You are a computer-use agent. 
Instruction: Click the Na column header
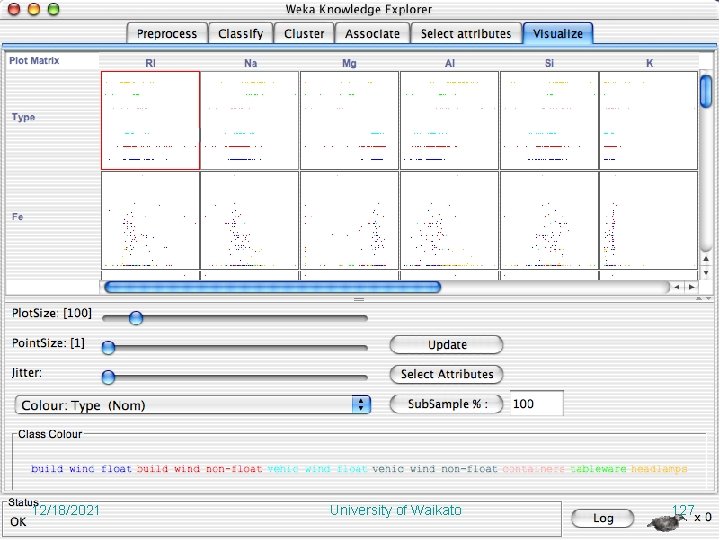point(250,63)
